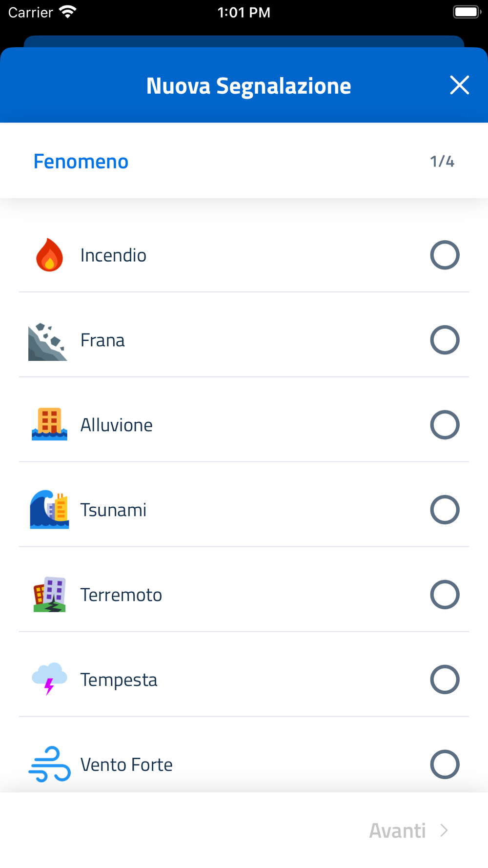Close the Nuova Segnalazione sheet
Image resolution: width=488 pixels, height=868 pixels.
coord(459,85)
